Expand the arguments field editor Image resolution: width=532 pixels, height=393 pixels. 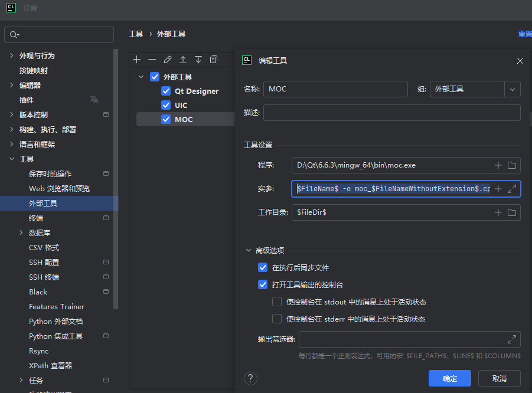512,189
